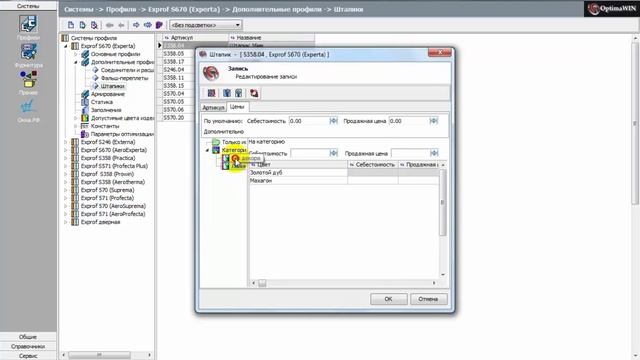This screenshot has width=640, height=360.
Task: Open the Общие panel at sidebar bottom
Action: tap(28, 337)
